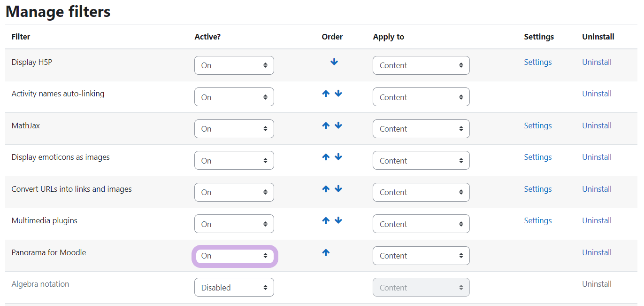The height and width of the screenshot is (306, 644).
Task: Move Panorama for Moodle filter up
Action: 326,252
